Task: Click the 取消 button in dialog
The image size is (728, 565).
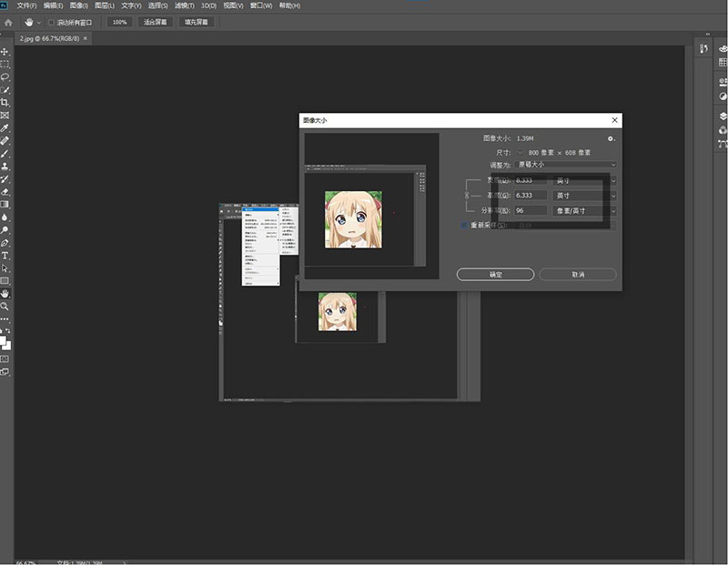Action: click(x=577, y=274)
